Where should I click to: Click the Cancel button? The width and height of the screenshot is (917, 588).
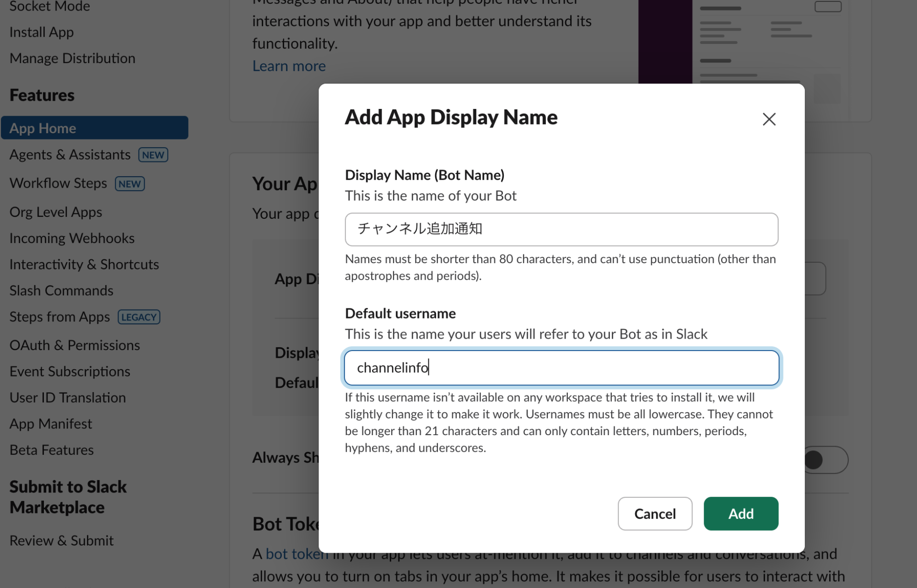[655, 513]
